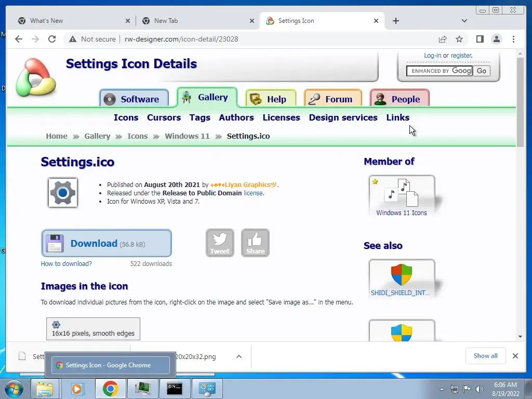
Task: Go to the Licenses submenu item
Action: coord(281,117)
